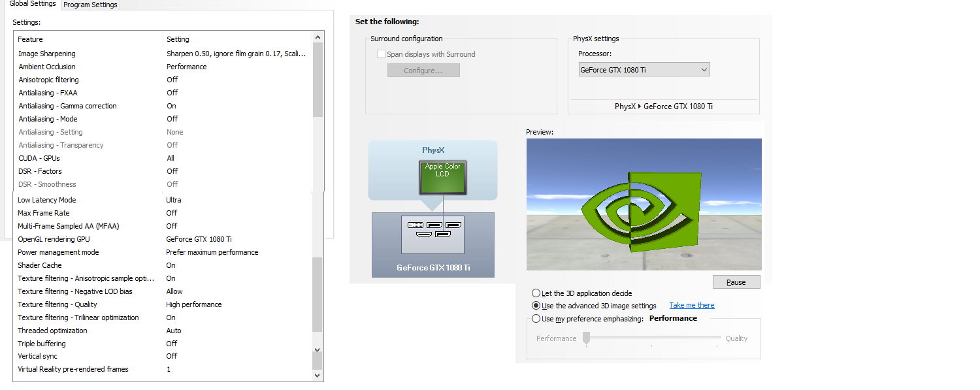Select the Image Sharpening row
The image size is (980, 390).
163,54
